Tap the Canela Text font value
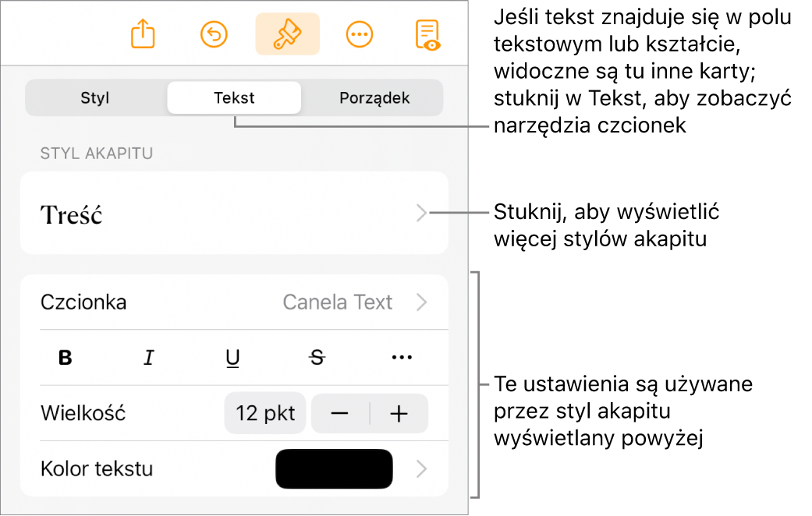Viewport: 812px width, 516px height. (338, 302)
